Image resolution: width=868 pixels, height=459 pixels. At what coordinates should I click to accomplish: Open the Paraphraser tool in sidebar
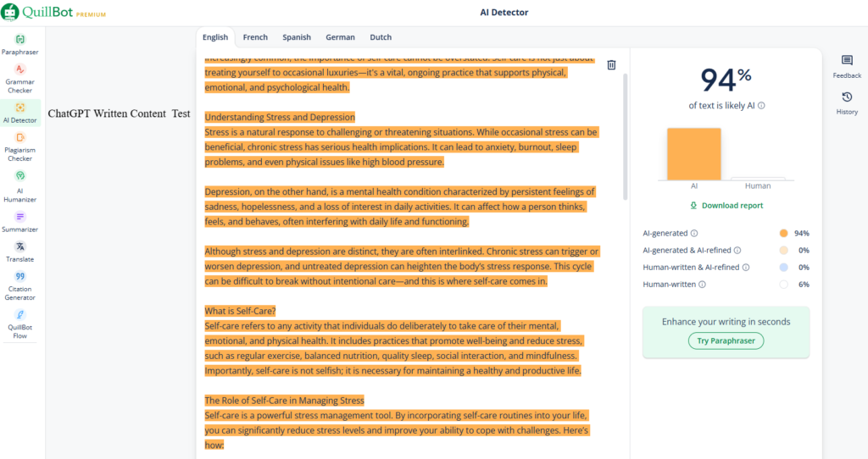point(20,44)
